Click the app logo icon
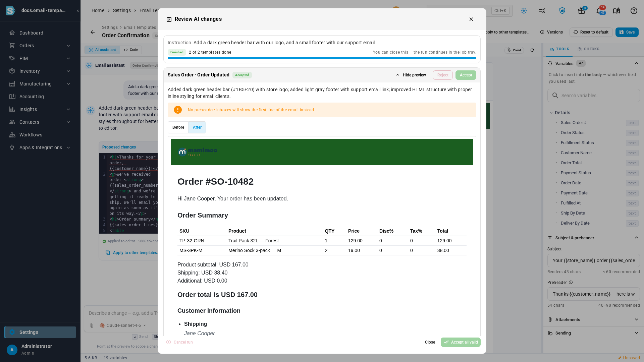 (x=11, y=11)
